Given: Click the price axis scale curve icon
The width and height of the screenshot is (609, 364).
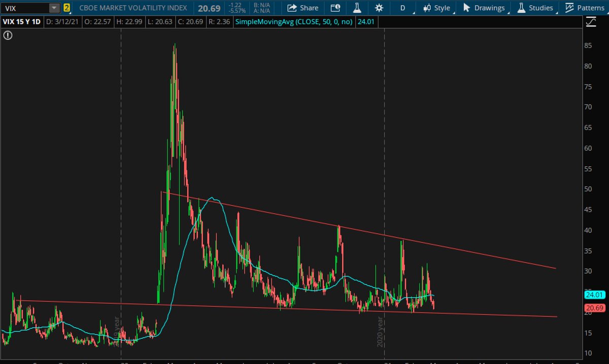Looking at the screenshot, I should click(x=591, y=22).
